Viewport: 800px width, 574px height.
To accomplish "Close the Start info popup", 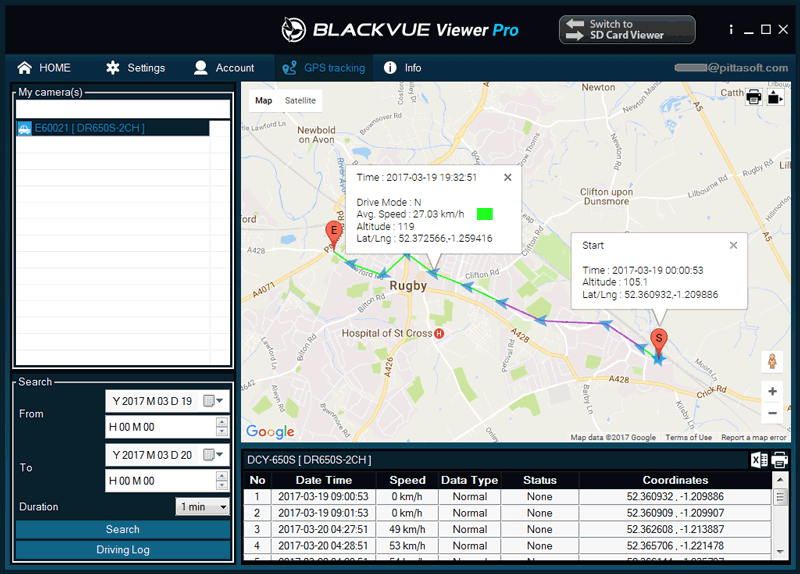I will (x=733, y=245).
